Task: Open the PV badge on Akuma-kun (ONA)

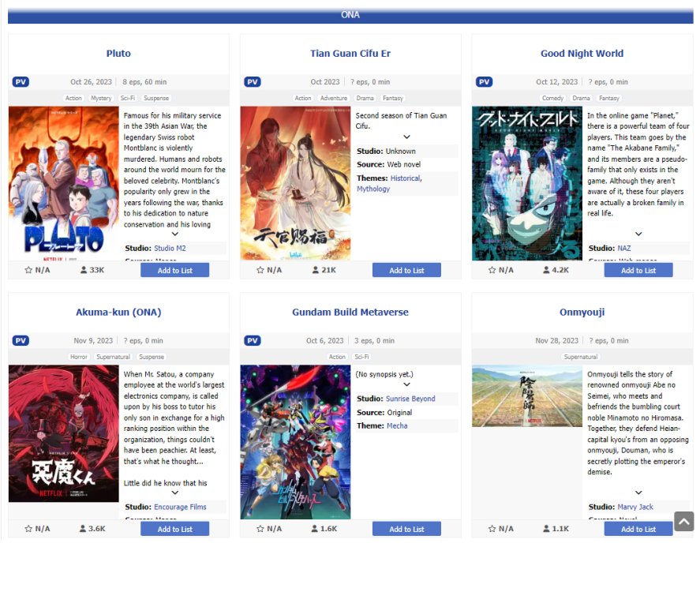Action: click(x=21, y=341)
